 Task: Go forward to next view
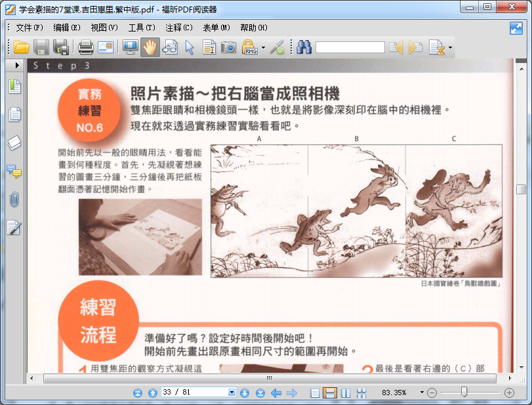tap(292, 393)
